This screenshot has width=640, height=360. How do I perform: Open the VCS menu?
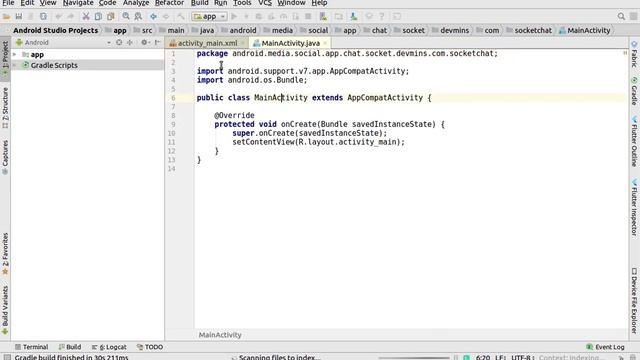[265, 3]
